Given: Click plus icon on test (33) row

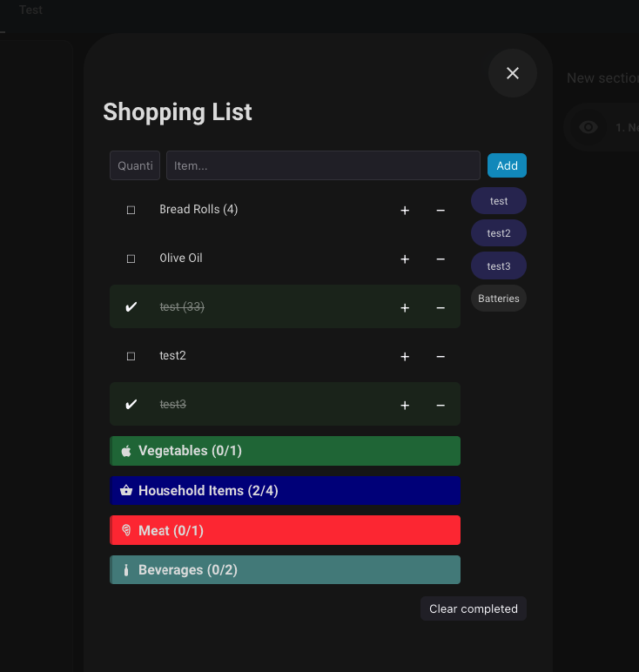Looking at the screenshot, I should pyautogui.click(x=405, y=308).
